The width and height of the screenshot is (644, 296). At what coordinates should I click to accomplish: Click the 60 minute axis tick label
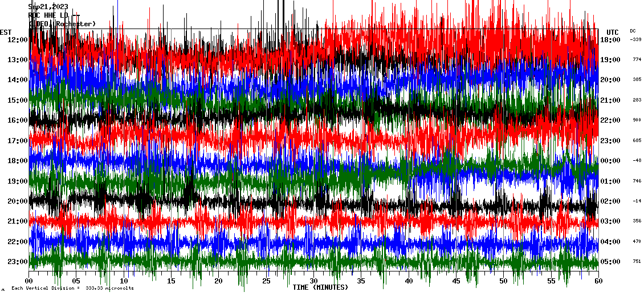point(598,281)
